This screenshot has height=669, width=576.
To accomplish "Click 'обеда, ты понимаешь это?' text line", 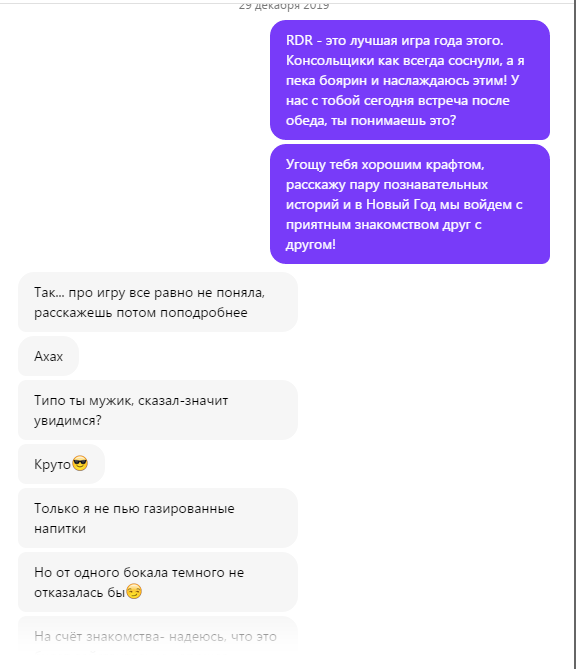I will (x=371, y=121).
